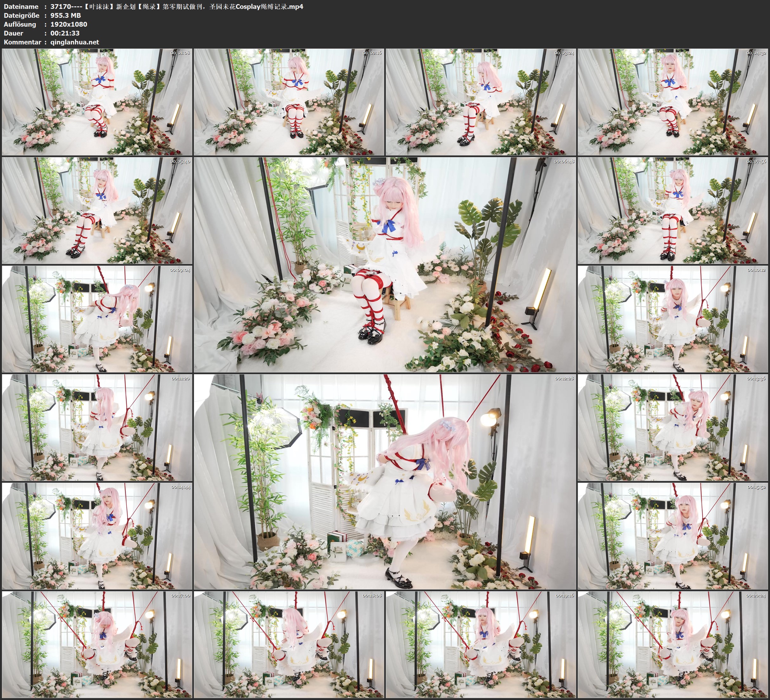Click the frame marked 00:14:44
This screenshot has height=700, width=770.
97,536
